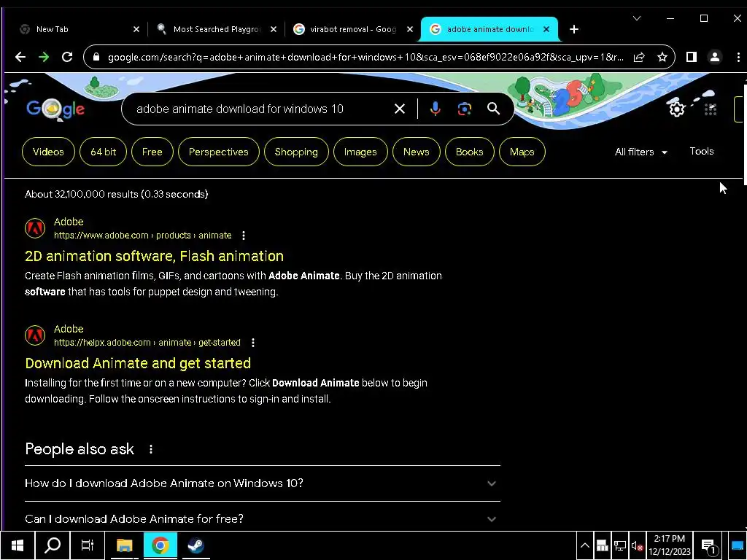Click the Adobe logo of first result
The width and height of the screenshot is (747, 560).
(35, 228)
